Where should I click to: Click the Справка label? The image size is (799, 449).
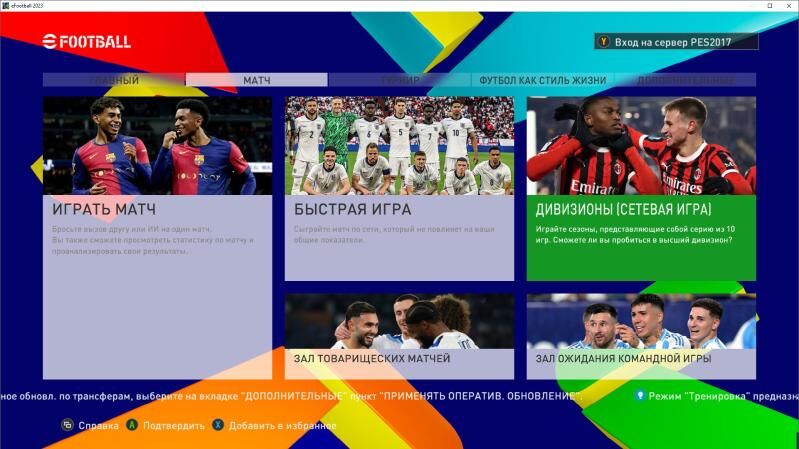point(98,426)
